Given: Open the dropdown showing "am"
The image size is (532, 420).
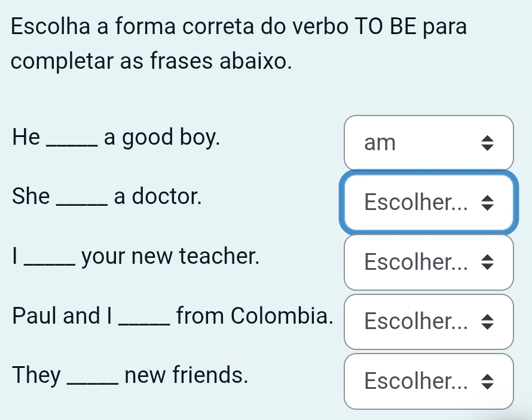Looking at the screenshot, I should 428,143.
